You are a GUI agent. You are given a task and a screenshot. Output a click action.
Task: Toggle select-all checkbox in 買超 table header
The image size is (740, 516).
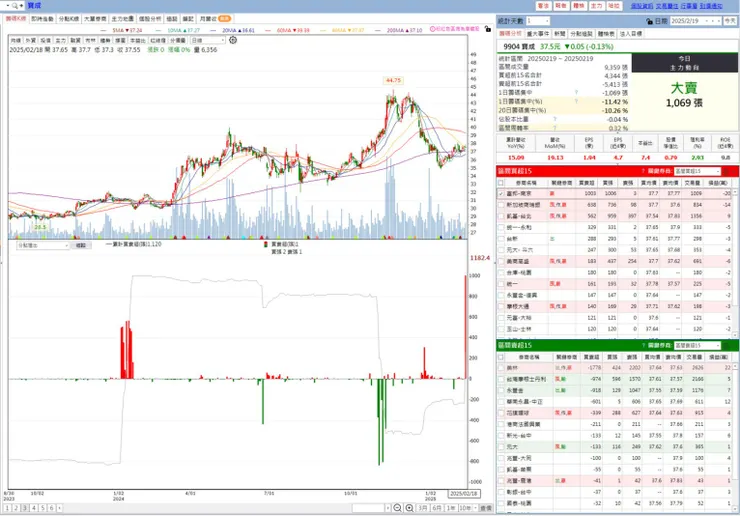click(x=501, y=183)
